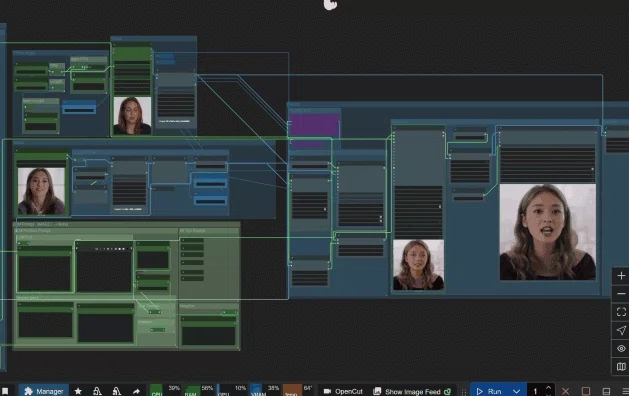Screen dimensions: 629x396
Task: Expand the Run button dropdown arrow
Action: point(516,391)
